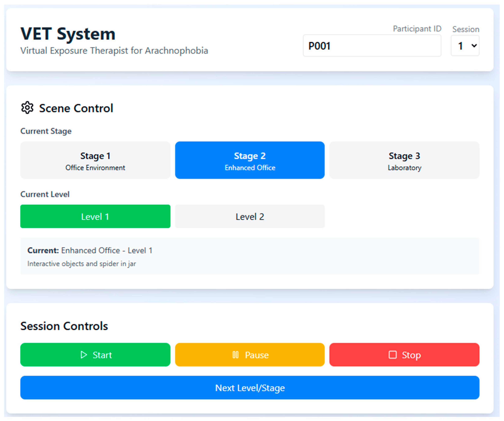
Task: Click the Session dropdown chevron arrow
Action: (x=474, y=45)
